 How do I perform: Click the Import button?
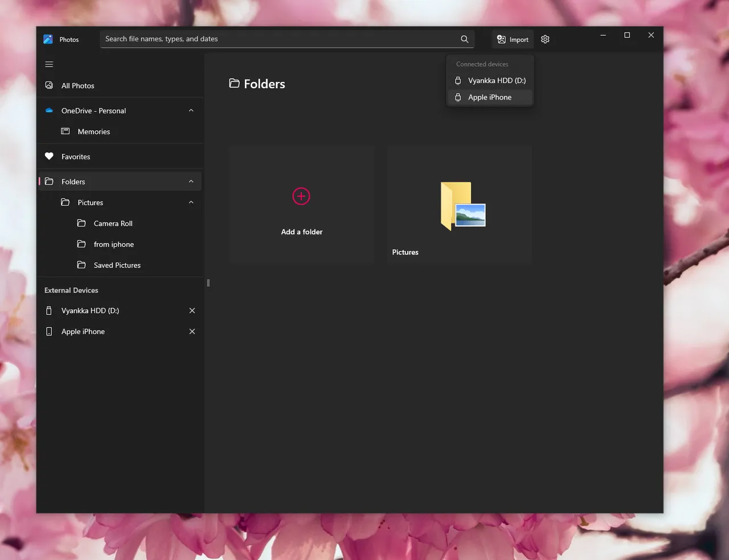click(x=513, y=39)
